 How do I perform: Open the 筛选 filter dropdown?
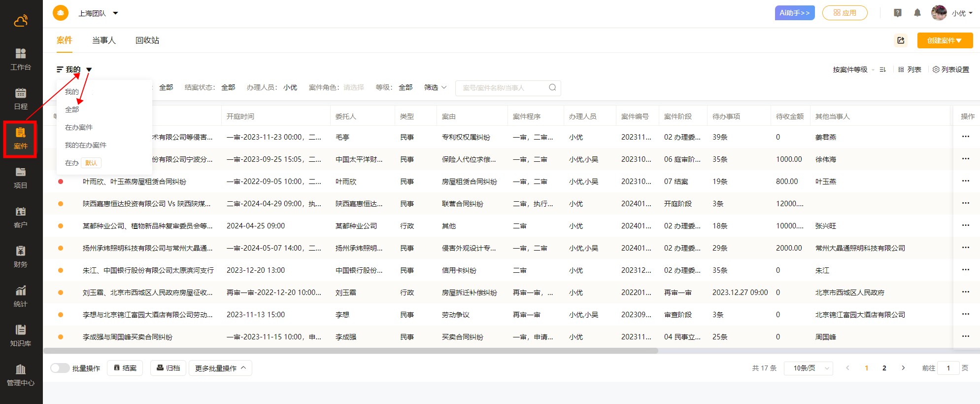point(435,87)
